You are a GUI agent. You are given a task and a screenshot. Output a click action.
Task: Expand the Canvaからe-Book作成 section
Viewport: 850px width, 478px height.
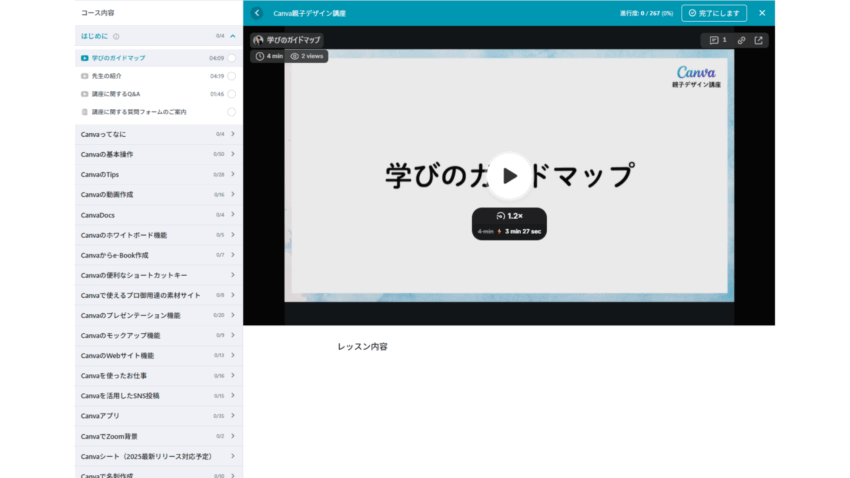[158, 255]
